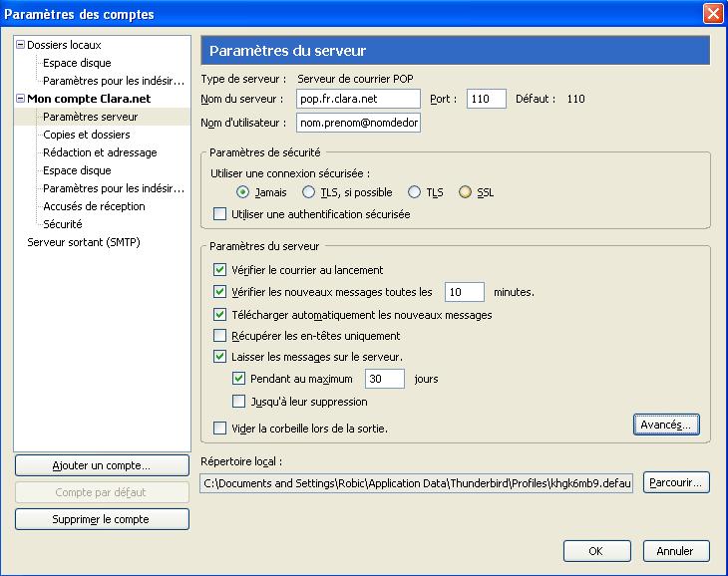The height and width of the screenshot is (576, 728).
Task: Open Accusés de réception section
Action: coord(94,206)
